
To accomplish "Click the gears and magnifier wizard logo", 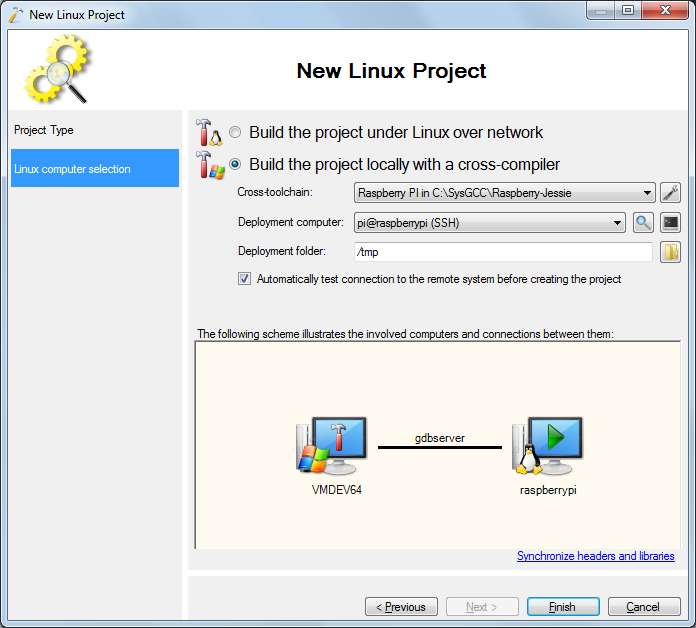I will tap(58, 69).
